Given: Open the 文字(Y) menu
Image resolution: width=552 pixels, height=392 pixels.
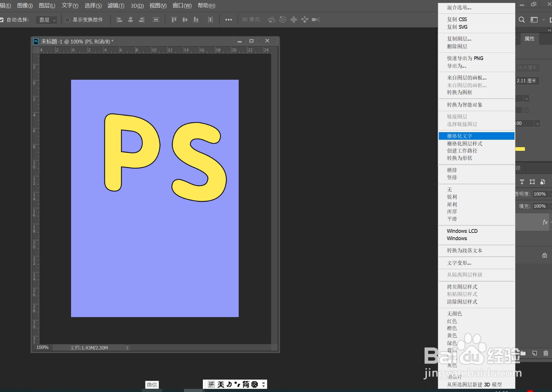Looking at the screenshot, I should [x=70, y=6].
